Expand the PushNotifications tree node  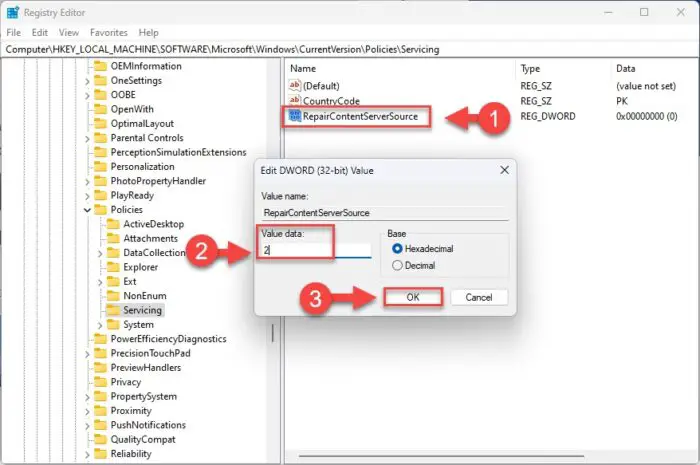coord(87,426)
